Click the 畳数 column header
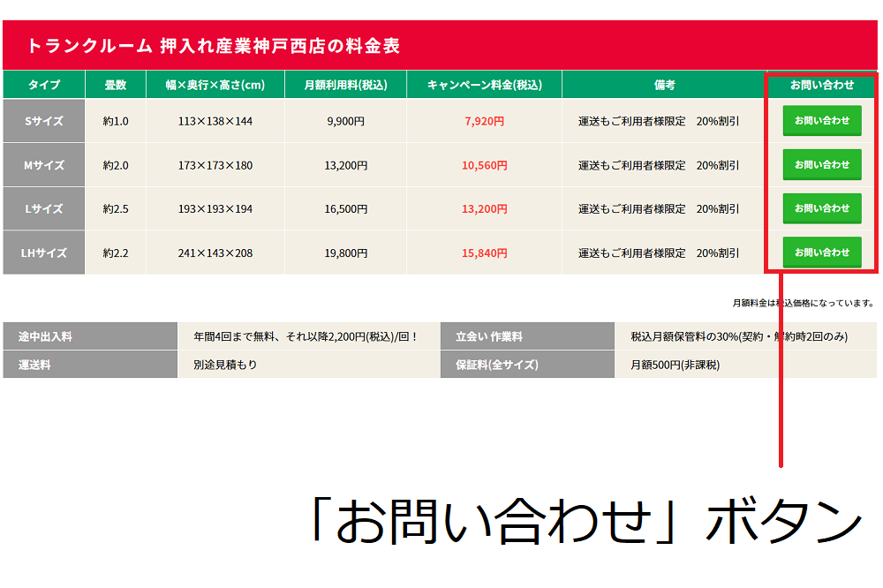The width and height of the screenshot is (883, 588). point(116,85)
